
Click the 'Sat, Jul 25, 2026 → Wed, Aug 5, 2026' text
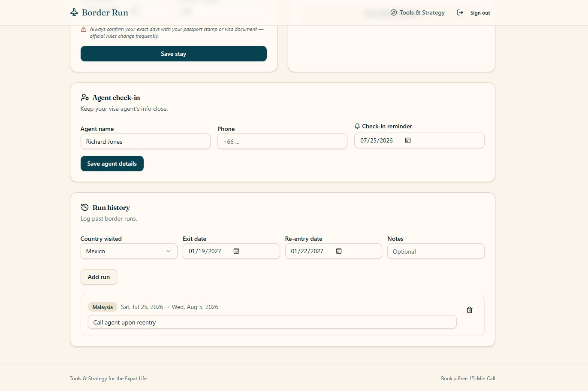pos(169,307)
